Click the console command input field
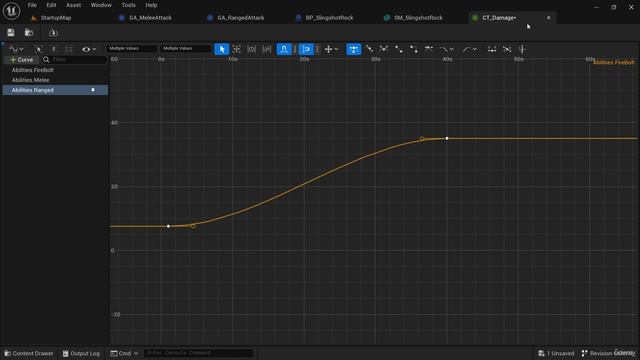This screenshot has width=640, height=360. pos(198,353)
